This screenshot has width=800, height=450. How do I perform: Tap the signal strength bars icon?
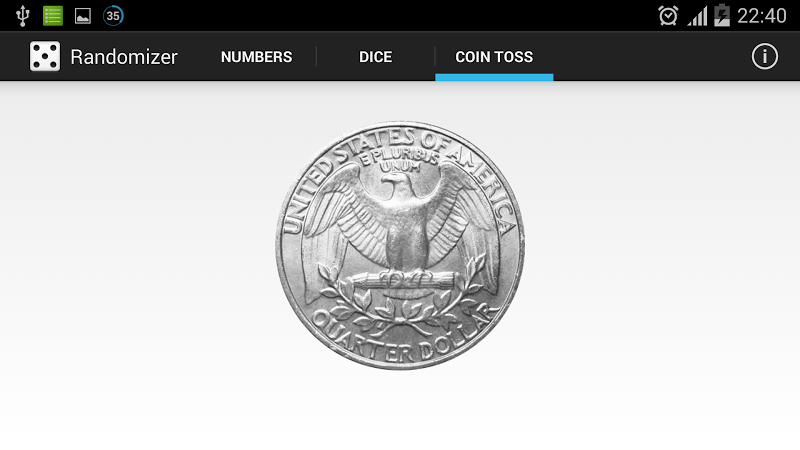pyautogui.click(x=697, y=16)
